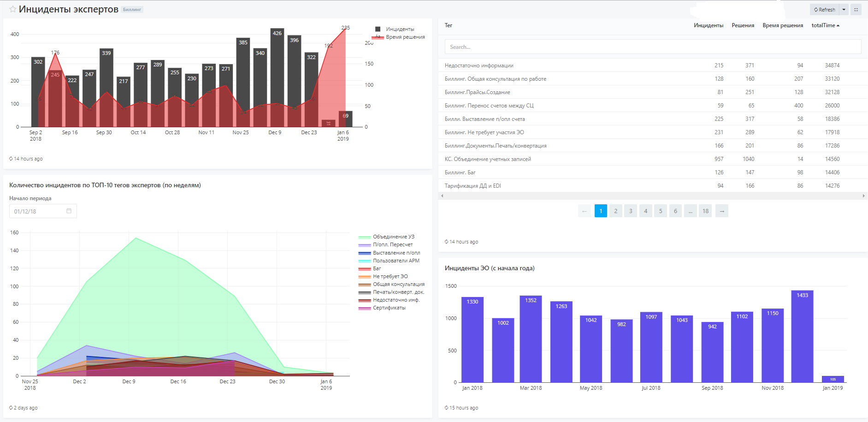The height and width of the screenshot is (422, 868).
Task: Toggle the Пользователи АРМ legend series
Action: click(x=389, y=261)
